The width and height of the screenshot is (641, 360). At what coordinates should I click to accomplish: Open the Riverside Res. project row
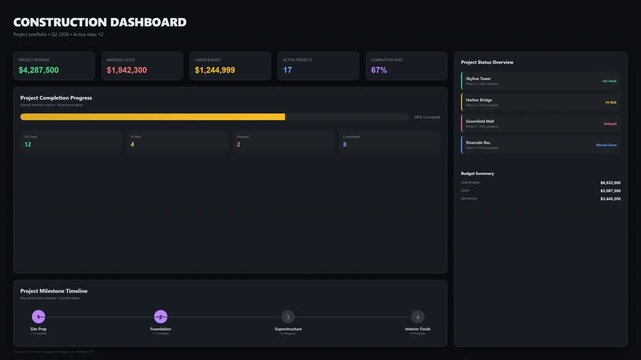click(x=540, y=145)
